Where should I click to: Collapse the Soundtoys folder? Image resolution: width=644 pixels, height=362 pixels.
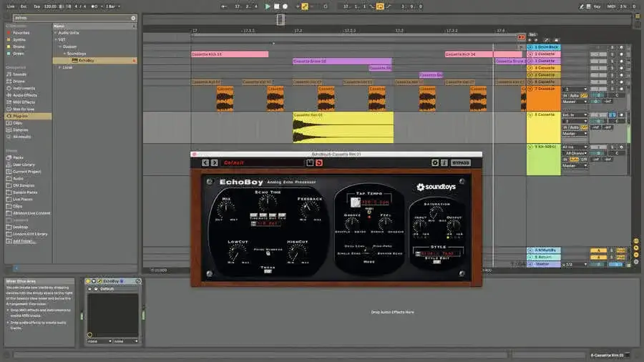[x=64, y=54]
